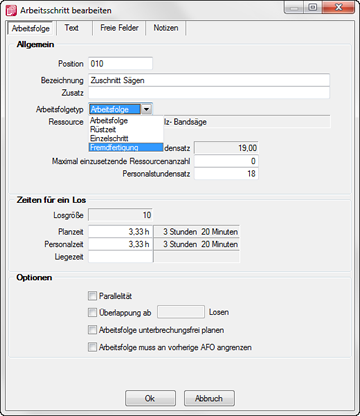
Task: Check Arbeitsfolge unterbrechungsfrei planen
Action: click(x=92, y=330)
